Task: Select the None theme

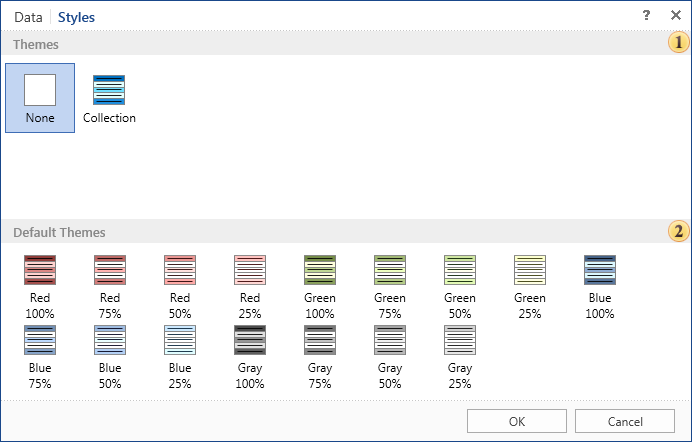Action: click(40, 97)
